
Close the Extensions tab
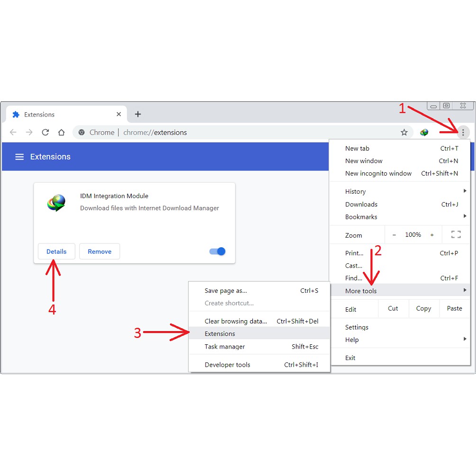tap(119, 114)
